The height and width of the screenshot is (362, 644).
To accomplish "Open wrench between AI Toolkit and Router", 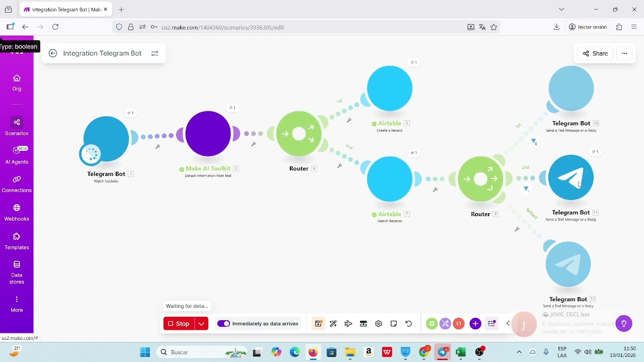I will pos(254,144).
